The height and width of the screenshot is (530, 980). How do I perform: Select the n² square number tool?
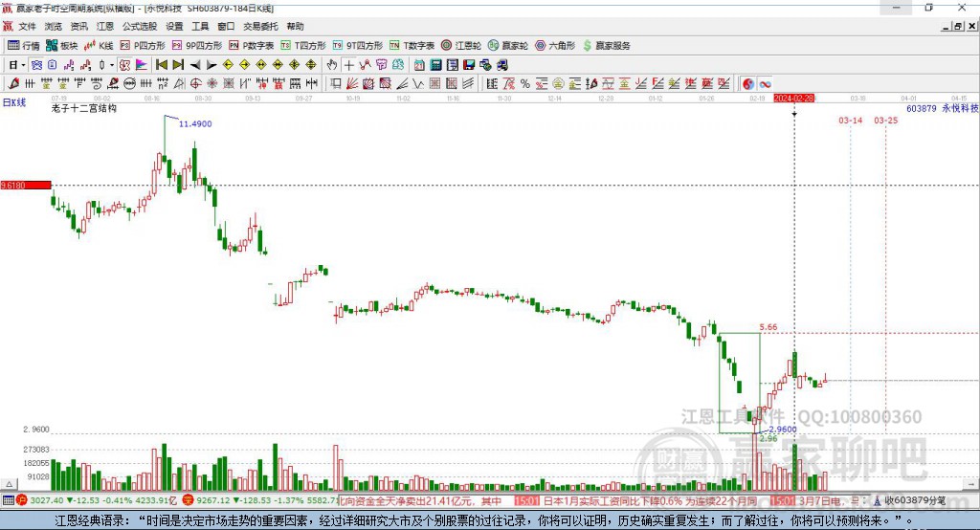(163, 84)
